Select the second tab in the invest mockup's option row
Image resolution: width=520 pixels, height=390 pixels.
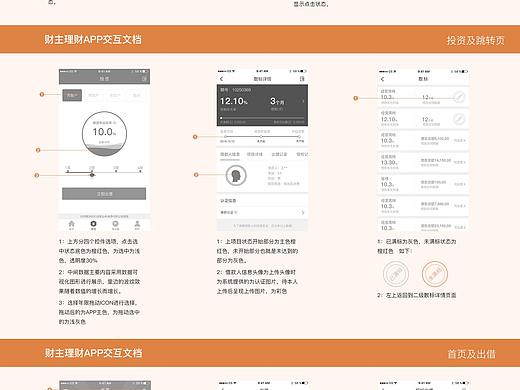point(94,95)
